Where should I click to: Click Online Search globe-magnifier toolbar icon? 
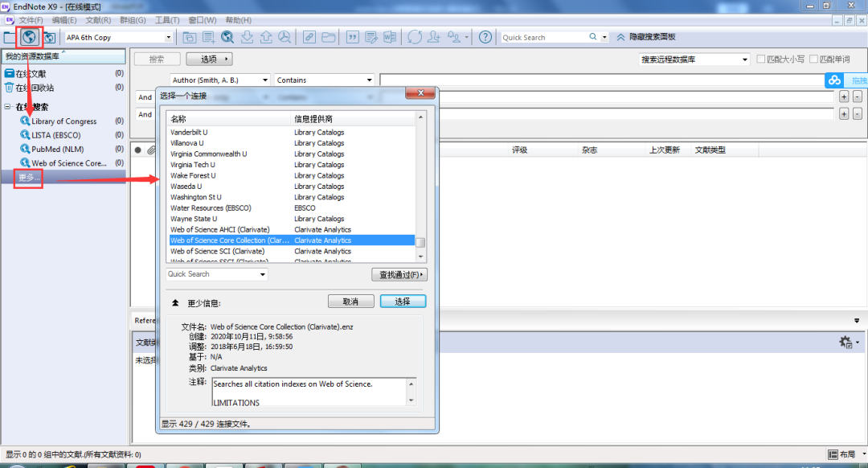pyautogui.click(x=227, y=37)
